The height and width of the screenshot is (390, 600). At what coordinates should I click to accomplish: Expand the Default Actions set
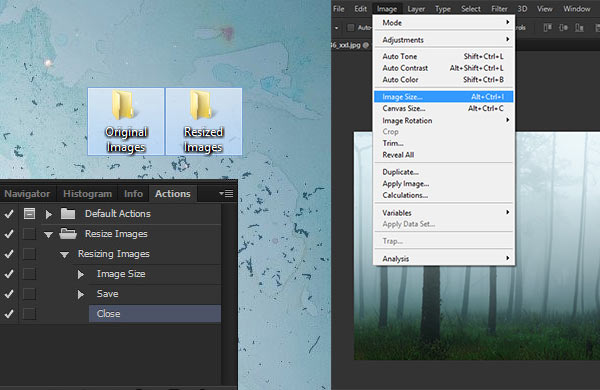click(x=49, y=214)
